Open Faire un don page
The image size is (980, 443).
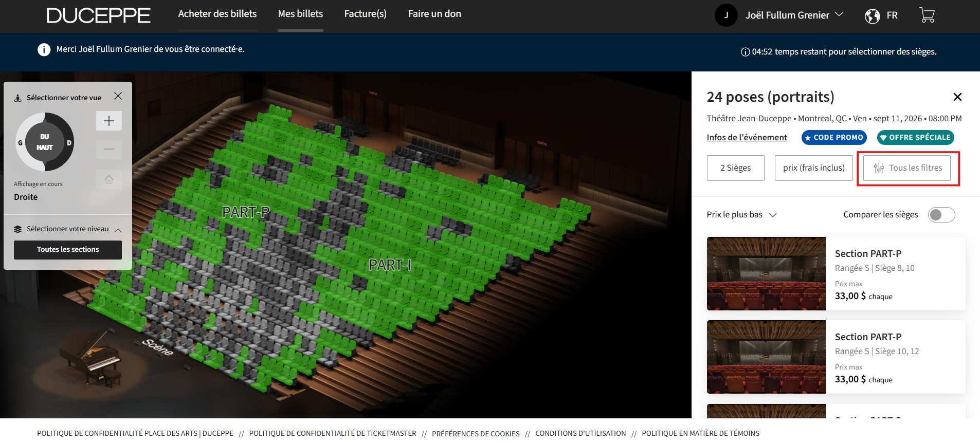tap(434, 14)
